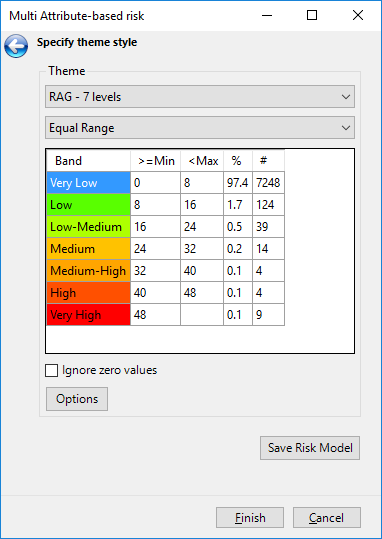Open the Options button
382x539 pixels.
pos(77,399)
